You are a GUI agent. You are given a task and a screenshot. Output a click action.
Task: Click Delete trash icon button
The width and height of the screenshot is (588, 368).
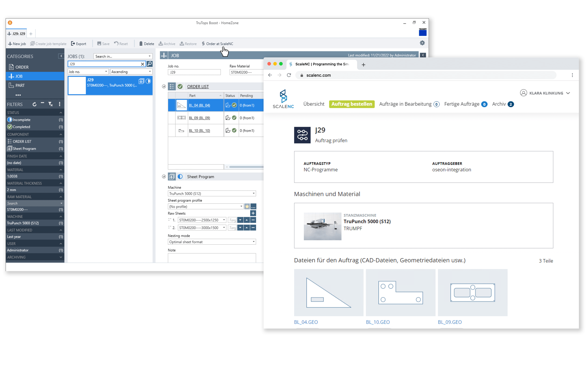pos(147,44)
